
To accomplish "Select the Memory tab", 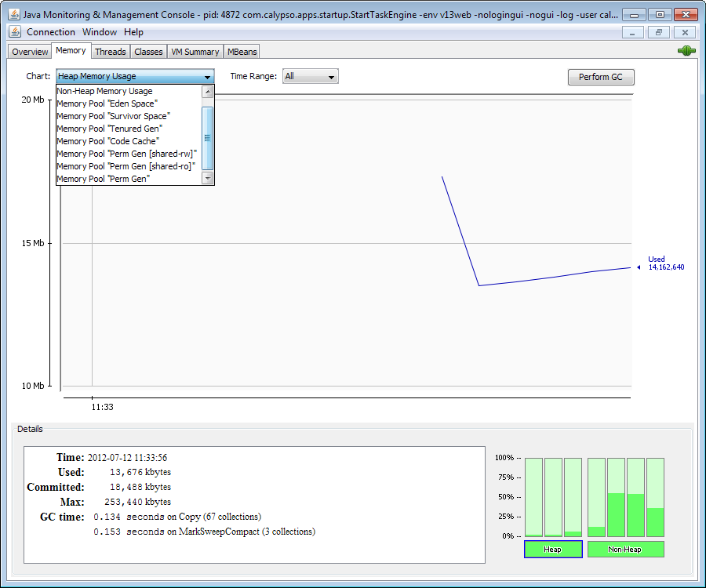I will click(71, 50).
